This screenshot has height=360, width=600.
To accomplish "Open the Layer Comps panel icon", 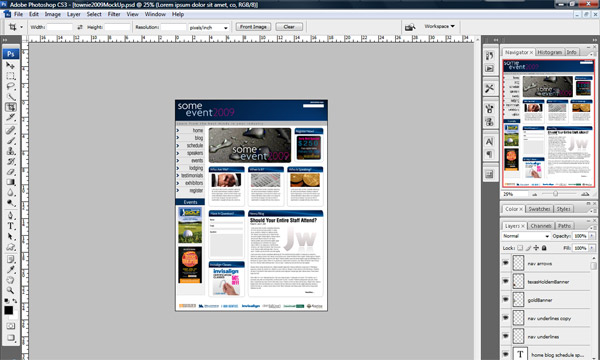I will coord(489,174).
